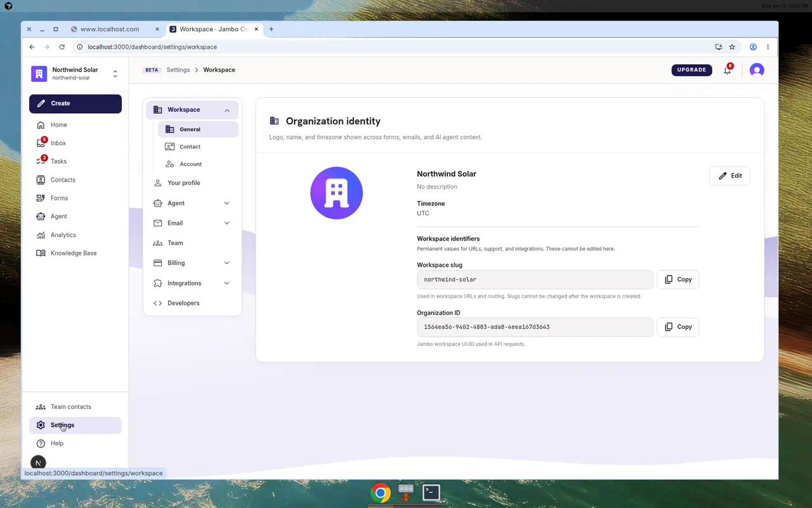Viewport: 812px width, 508px height.
Task: Click the Knowledge Base book icon
Action: click(41, 253)
